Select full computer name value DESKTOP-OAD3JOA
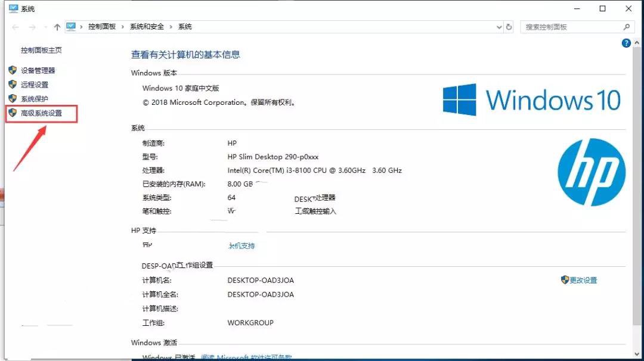 click(x=261, y=294)
